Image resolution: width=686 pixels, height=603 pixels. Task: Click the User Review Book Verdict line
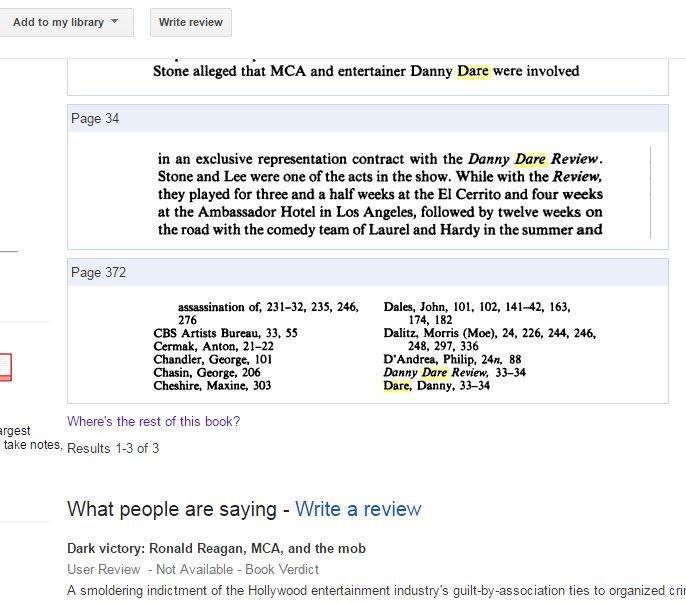[193, 569]
